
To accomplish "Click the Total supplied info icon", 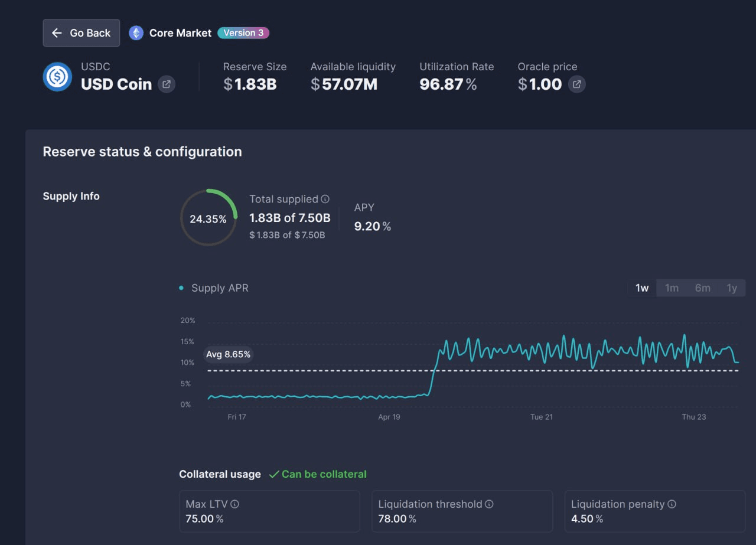I will 325,200.
